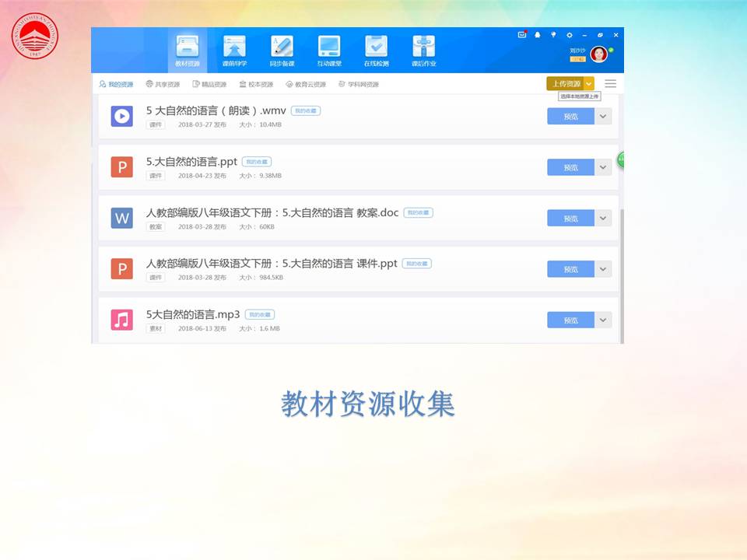This screenshot has width=747, height=560.
Task: Click the 上传资源 button
Action: click(x=565, y=83)
